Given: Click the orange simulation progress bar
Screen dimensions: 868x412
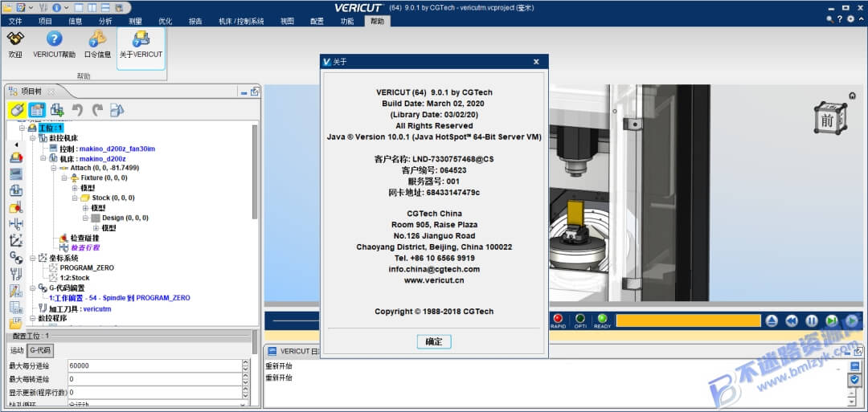Looking at the screenshot, I should [689, 320].
